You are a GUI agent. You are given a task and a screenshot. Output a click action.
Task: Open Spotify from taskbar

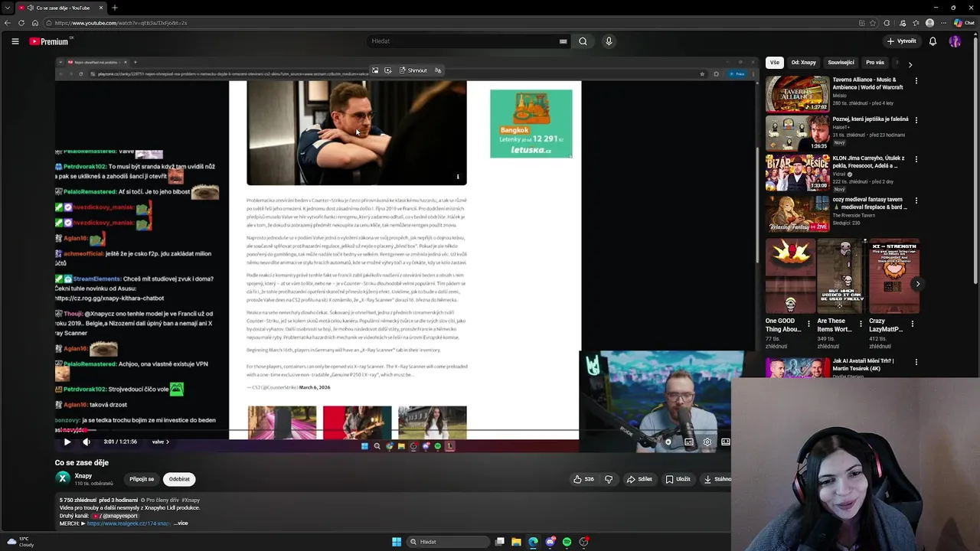tap(567, 542)
